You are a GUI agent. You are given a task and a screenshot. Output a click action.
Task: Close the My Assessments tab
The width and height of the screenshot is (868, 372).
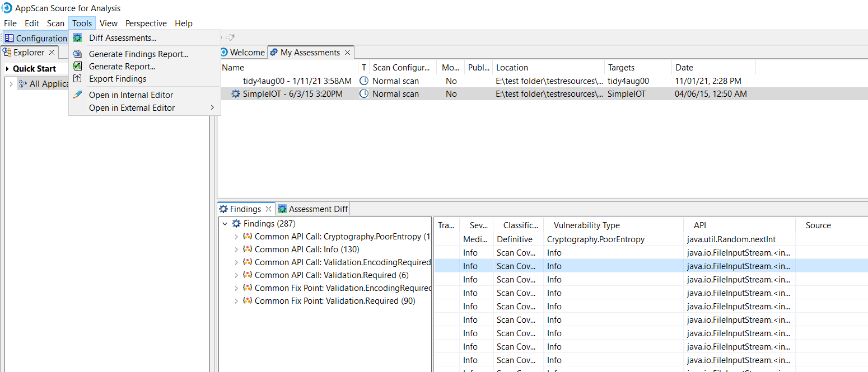tap(347, 53)
